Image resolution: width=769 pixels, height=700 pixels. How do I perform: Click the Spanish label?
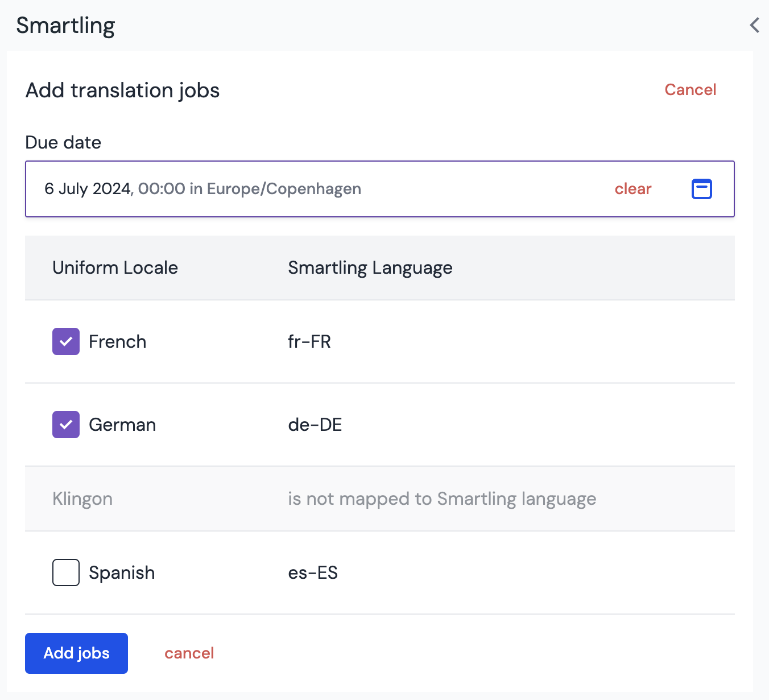click(122, 573)
